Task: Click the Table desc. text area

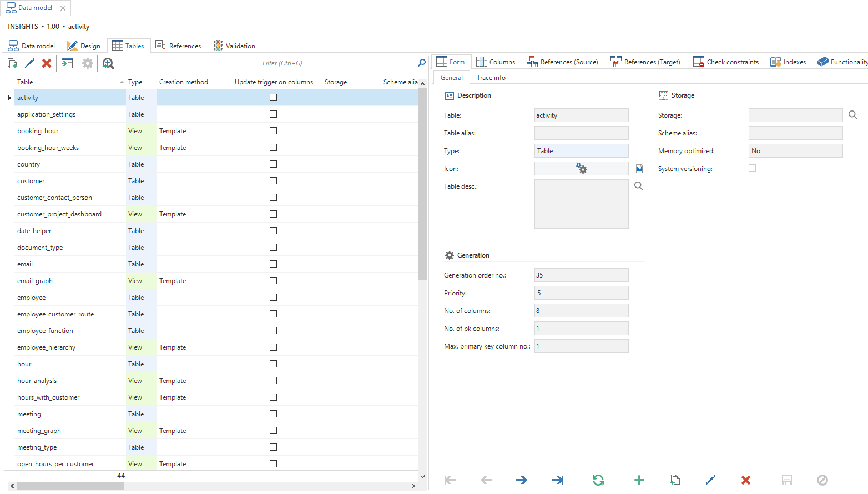Action: pyautogui.click(x=581, y=204)
